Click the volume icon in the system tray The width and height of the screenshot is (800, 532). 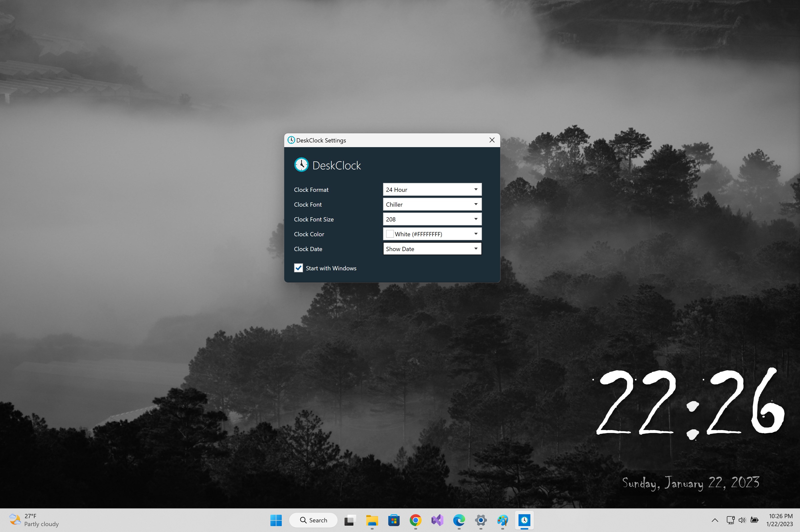(742, 520)
